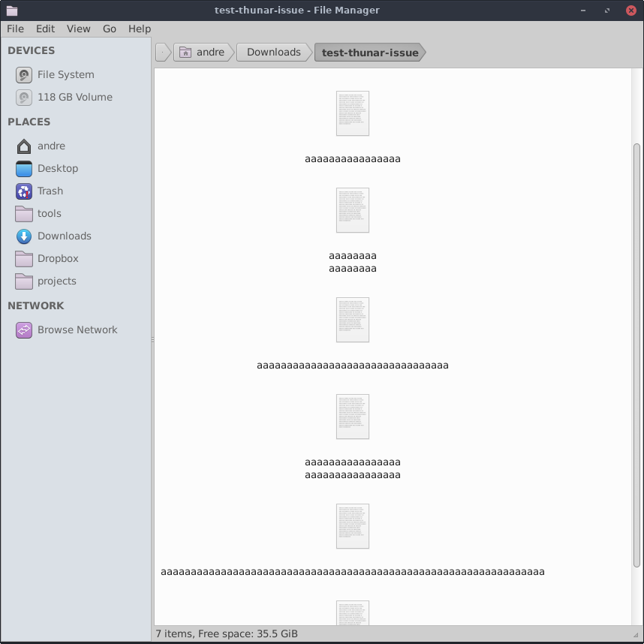Click the Browse Network icon

coord(24,330)
